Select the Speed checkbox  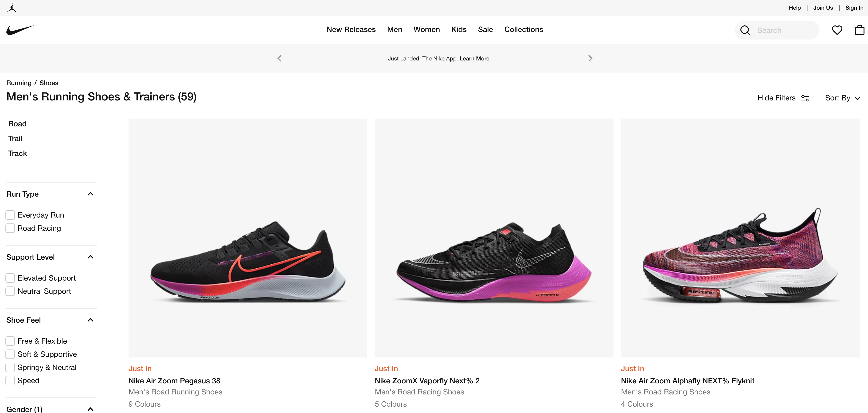click(x=10, y=381)
